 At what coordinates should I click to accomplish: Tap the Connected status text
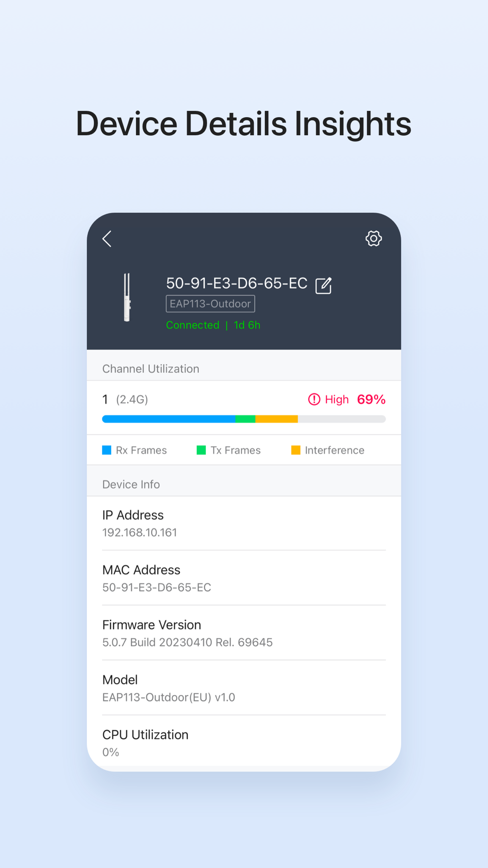pos(193,325)
